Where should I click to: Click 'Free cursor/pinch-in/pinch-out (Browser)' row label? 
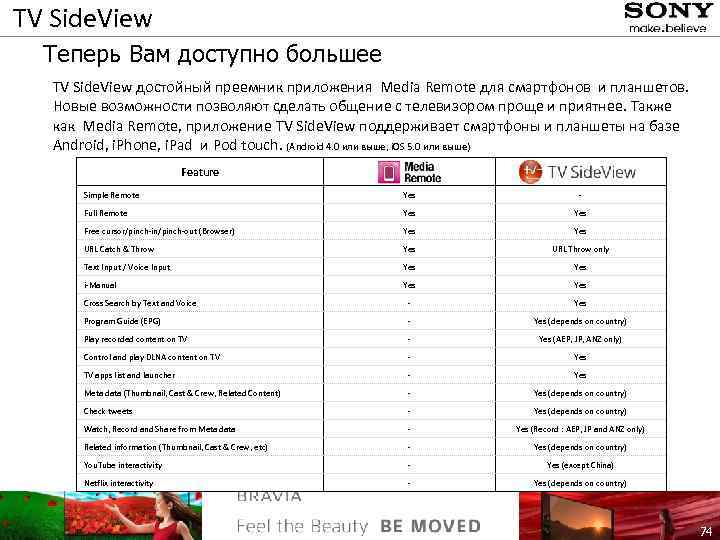pyautogui.click(x=159, y=231)
